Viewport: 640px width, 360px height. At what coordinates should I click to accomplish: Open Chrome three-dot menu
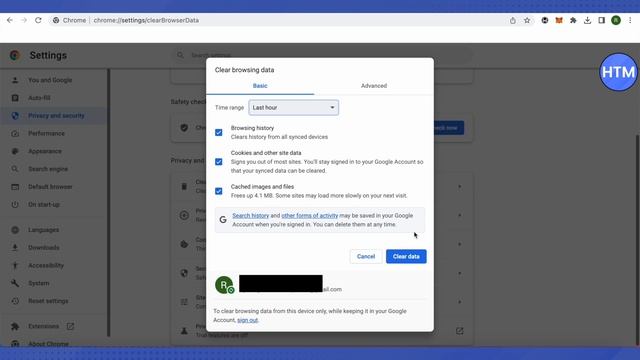(630, 20)
